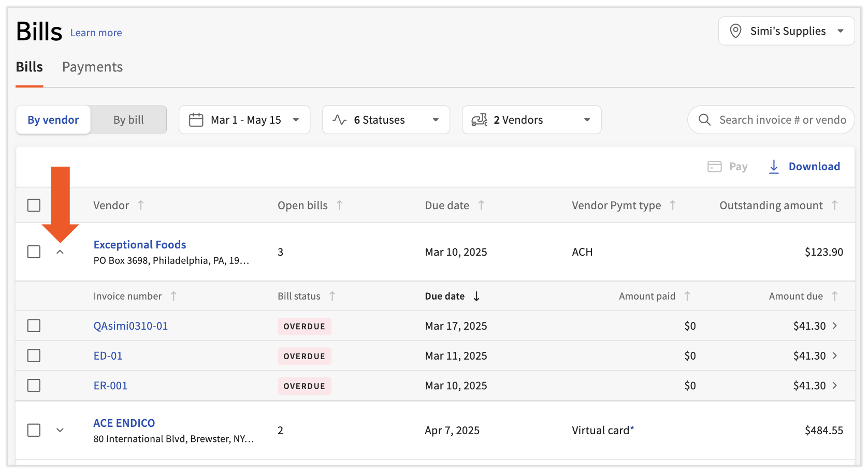Screen dimensions: 868x473
Task: Select the Exceptional Foods vendor checkbox
Action: tap(34, 252)
